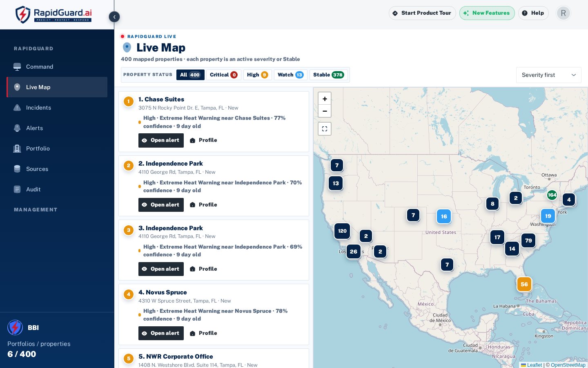Go to Alerts in sidebar
This screenshot has height=368, width=588.
57,128
